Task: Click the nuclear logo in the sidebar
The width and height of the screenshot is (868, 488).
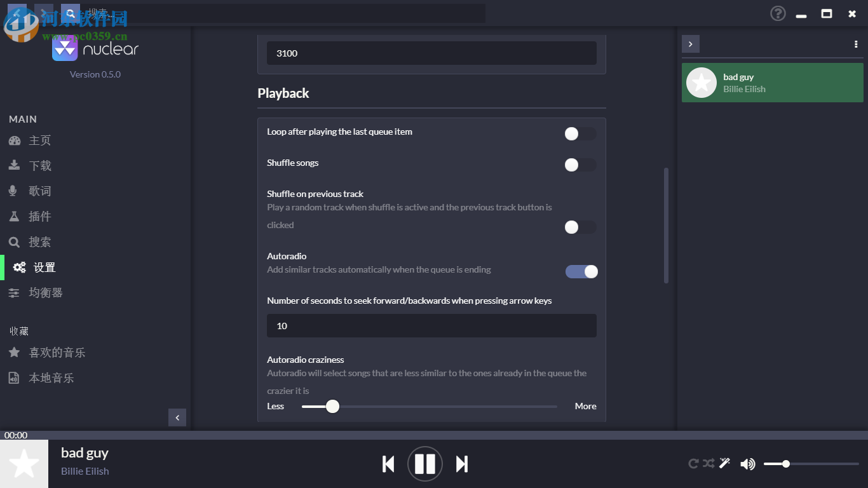Action: tap(95, 49)
